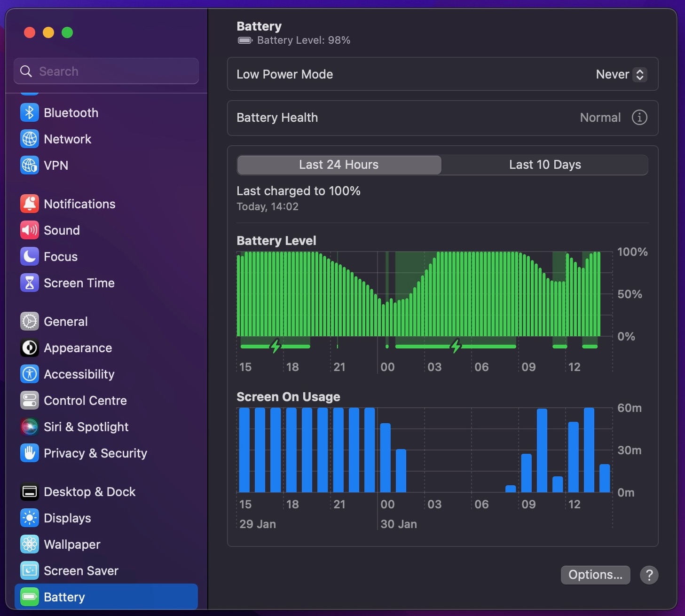Open Notifications bell icon
The image size is (685, 616).
(30, 204)
